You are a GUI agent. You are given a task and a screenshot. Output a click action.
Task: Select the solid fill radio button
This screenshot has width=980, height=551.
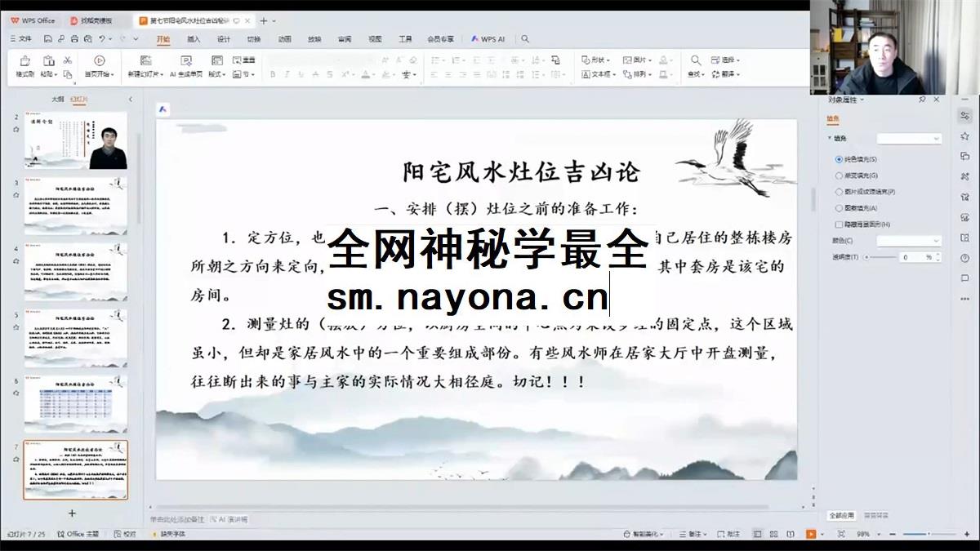[x=839, y=159]
